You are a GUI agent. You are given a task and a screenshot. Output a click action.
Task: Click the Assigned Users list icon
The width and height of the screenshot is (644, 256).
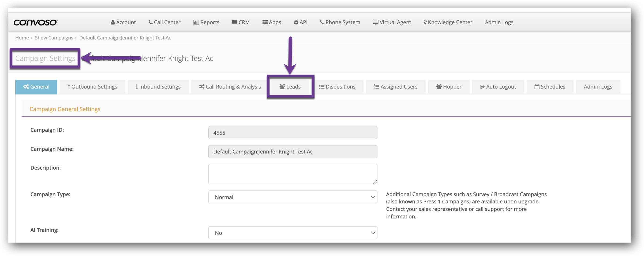coord(377,87)
